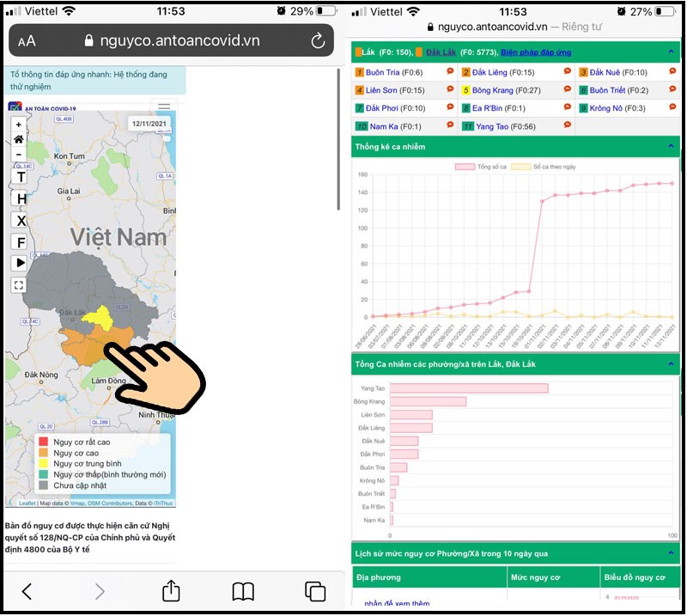Open Safari share sheet icon
The width and height of the screenshot is (687, 616).
click(171, 590)
